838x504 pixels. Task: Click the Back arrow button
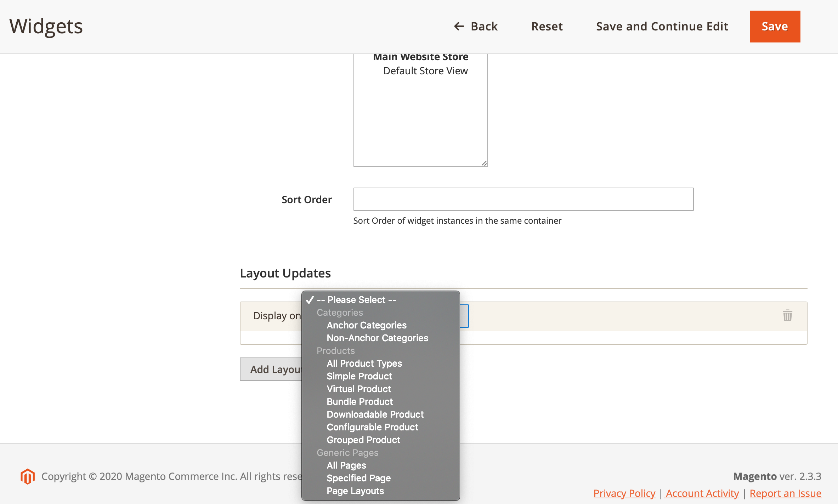pos(476,27)
